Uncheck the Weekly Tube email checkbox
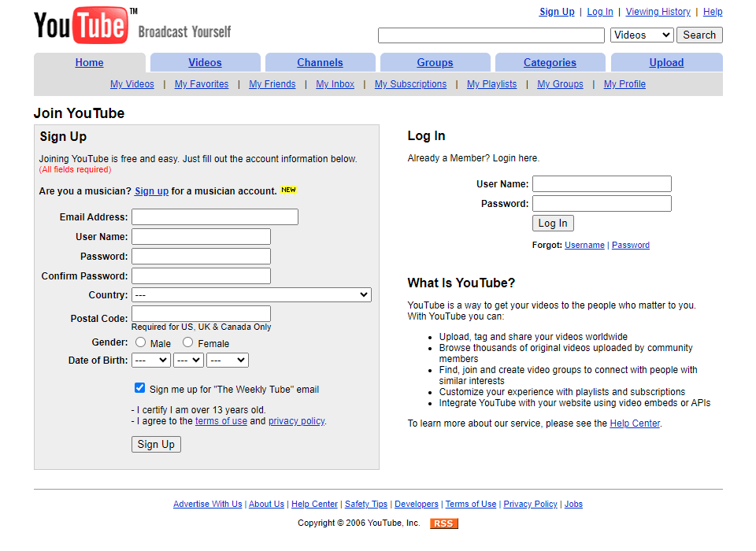The image size is (756, 551). coord(140,388)
